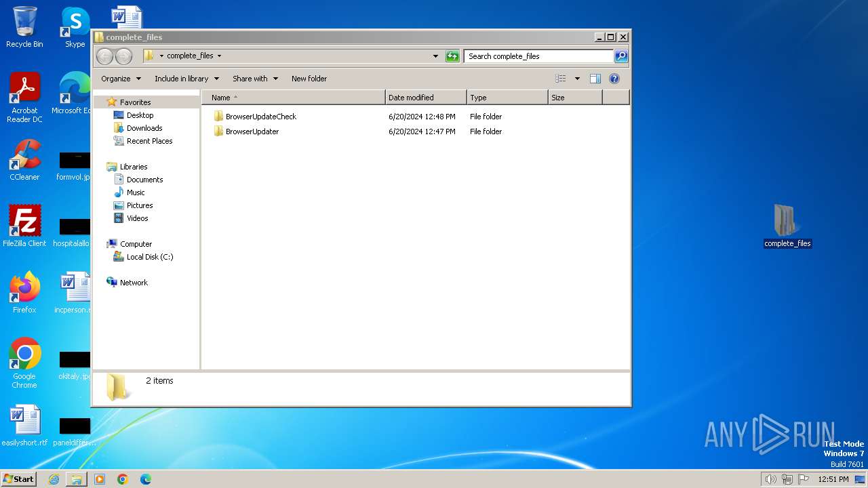
Task: Sort by Date modified column header
Action: tap(426, 98)
